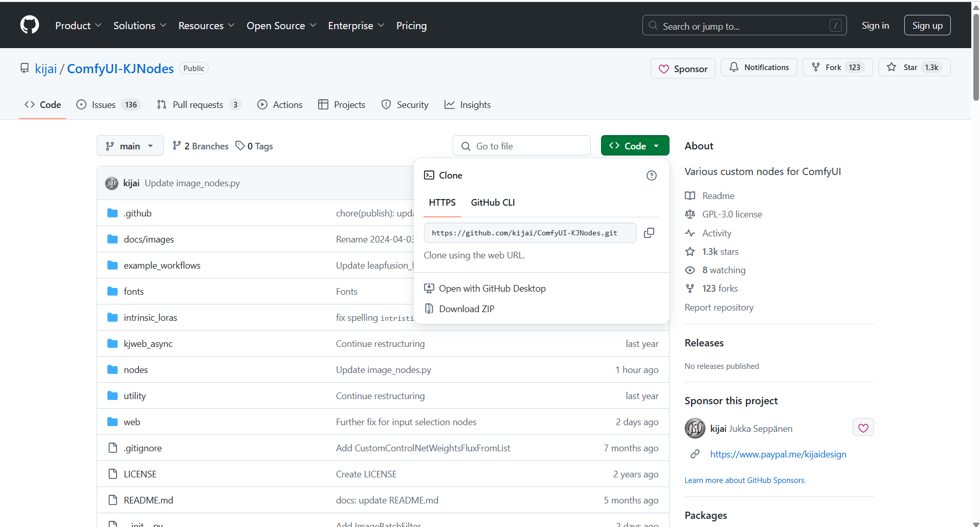Expand the main branch dropdown
The height and width of the screenshot is (527, 980).
tap(130, 146)
